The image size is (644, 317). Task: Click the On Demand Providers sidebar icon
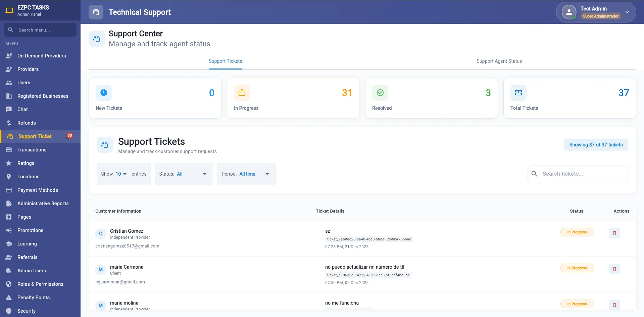[9, 56]
